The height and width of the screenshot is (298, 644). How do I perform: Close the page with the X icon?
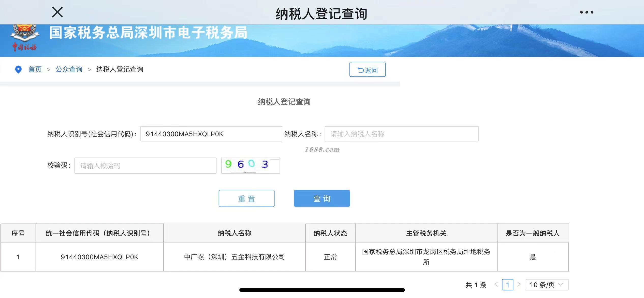[57, 12]
